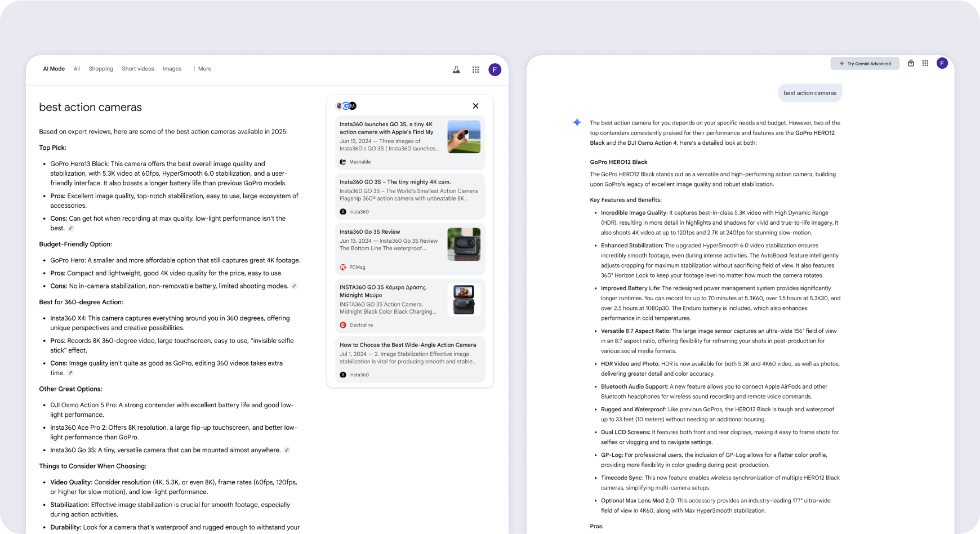Click 'HDR Video and Photo:' bullet label in Gemini
This screenshot has height=534, width=980.
tap(630, 364)
